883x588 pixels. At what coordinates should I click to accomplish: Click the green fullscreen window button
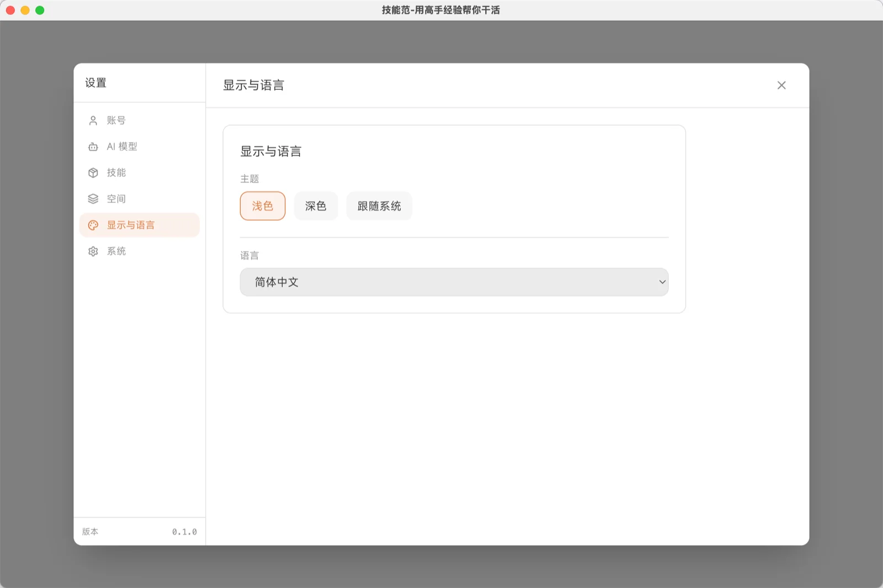pyautogui.click(x=40, y=10)
